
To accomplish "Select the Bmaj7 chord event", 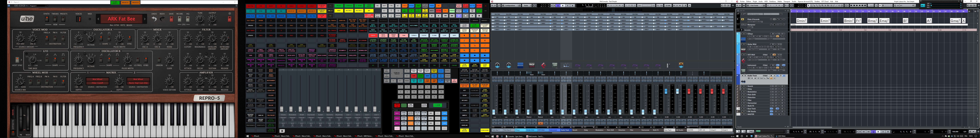I will point(873,21).
